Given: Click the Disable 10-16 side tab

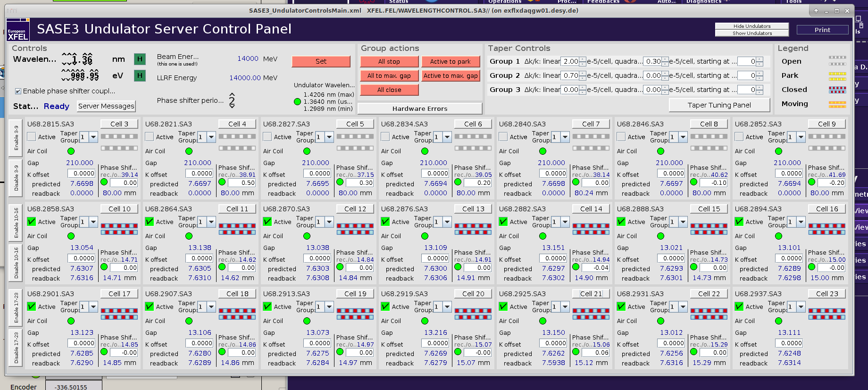Looking at the screenshot, I should (x=16, y=263).
